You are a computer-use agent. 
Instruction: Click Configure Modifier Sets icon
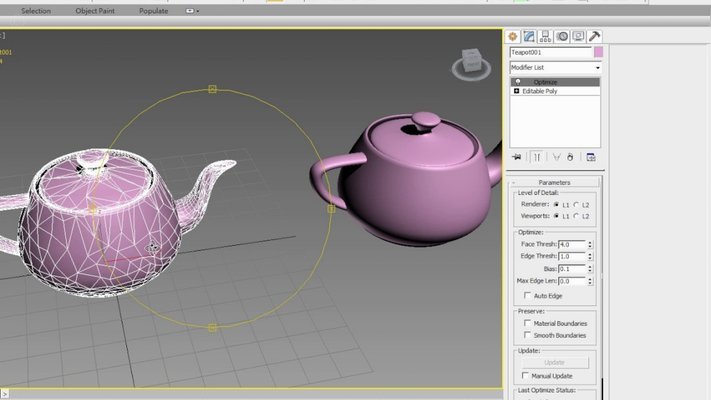[591, 157]
